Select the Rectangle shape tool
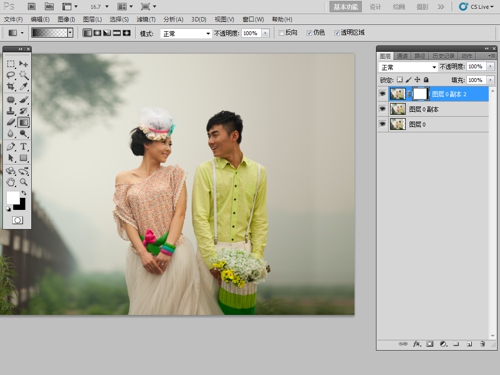The image size is (500, 375). click(x=23, y=158)
